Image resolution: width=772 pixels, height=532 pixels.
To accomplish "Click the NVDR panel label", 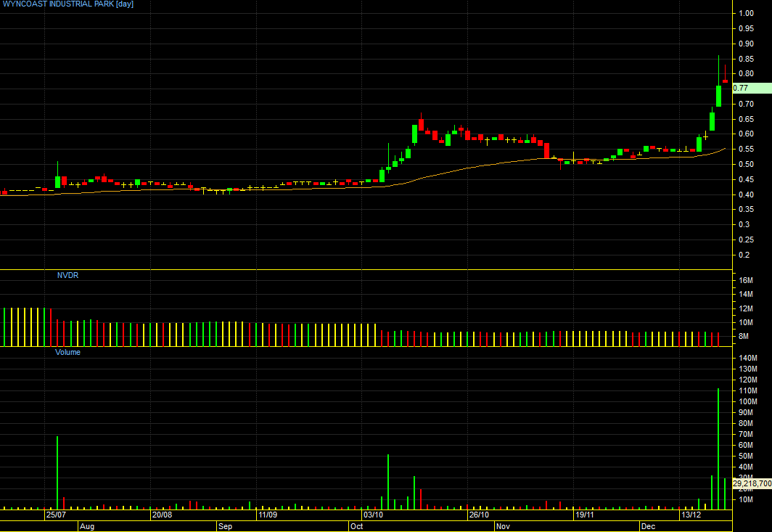I will [x=67, y=275].
